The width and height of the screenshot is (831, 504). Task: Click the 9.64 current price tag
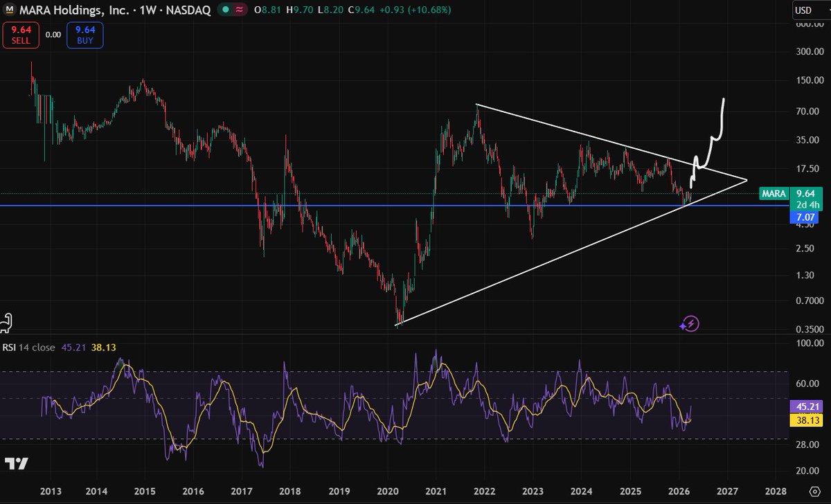(x=807, y=194)
